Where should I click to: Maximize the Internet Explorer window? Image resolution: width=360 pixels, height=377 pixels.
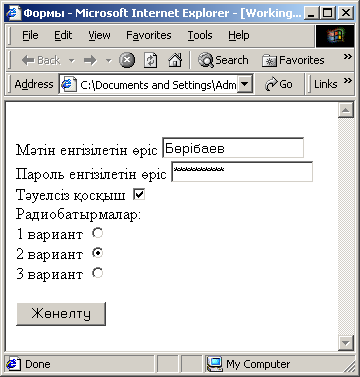pos(328,13)
